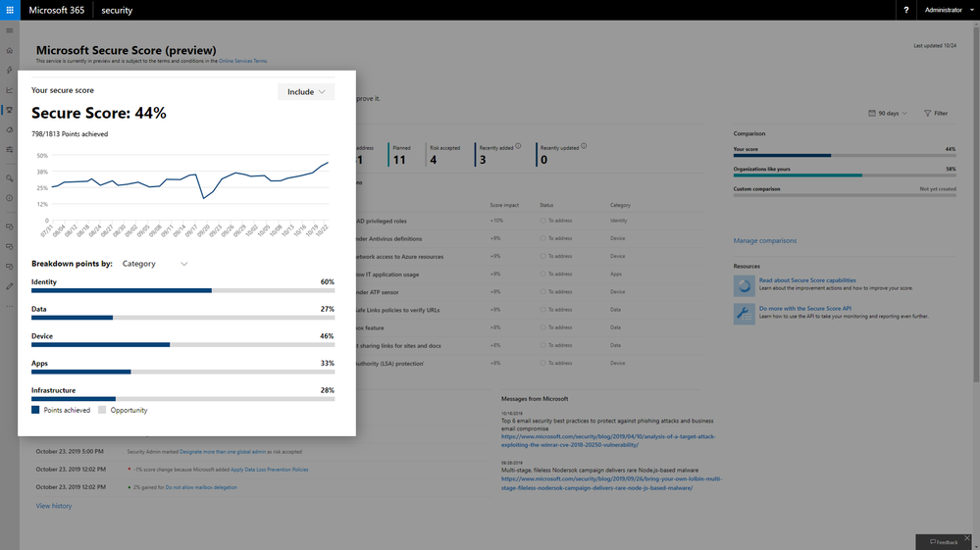
Task: Click the Your score comparison bar
Action: (845, 156)
